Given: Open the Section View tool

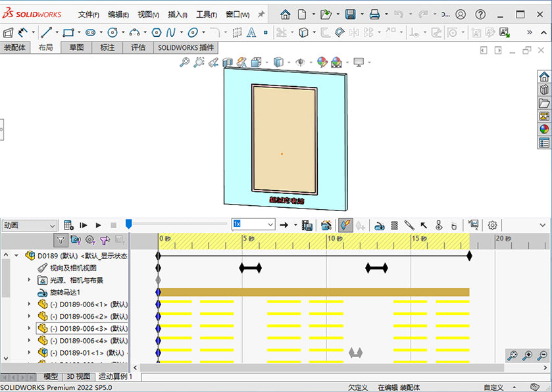Looking at the screenshot, I should [228, 62].
